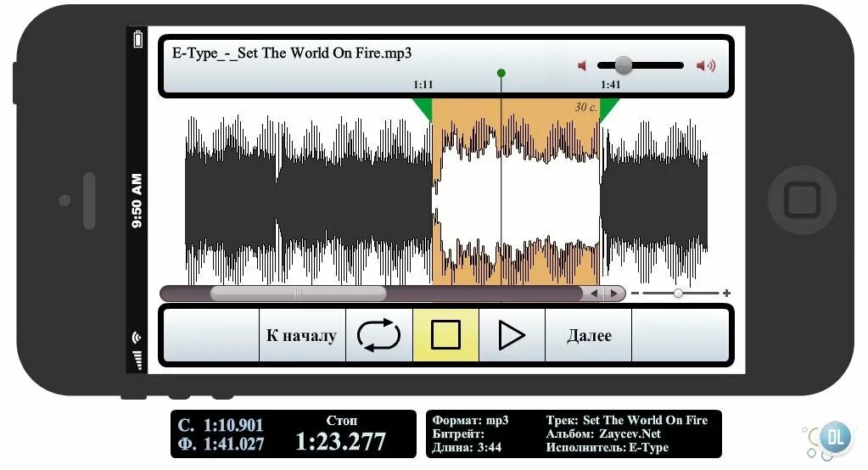Click the 'Стоп' status label
The width and height of the screenshot is (868, 470).
coord(342,421)
